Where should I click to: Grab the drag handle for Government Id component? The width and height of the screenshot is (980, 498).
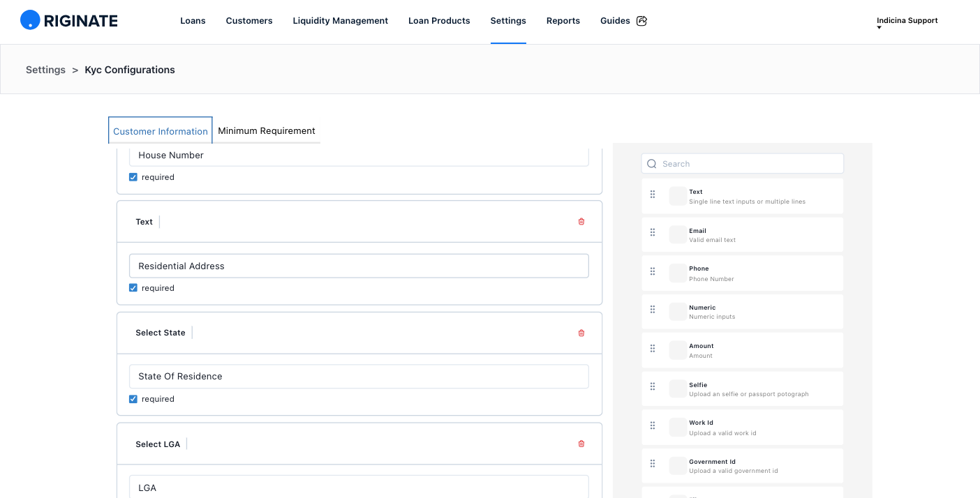(653, 464)
